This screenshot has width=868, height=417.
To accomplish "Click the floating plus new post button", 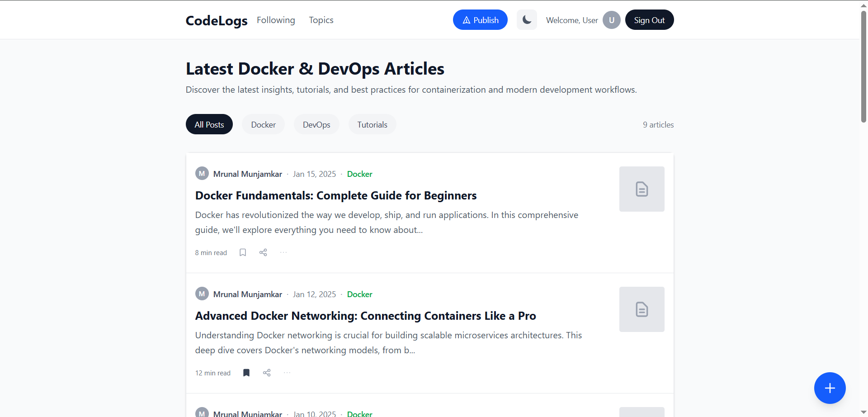I will 830,388.
